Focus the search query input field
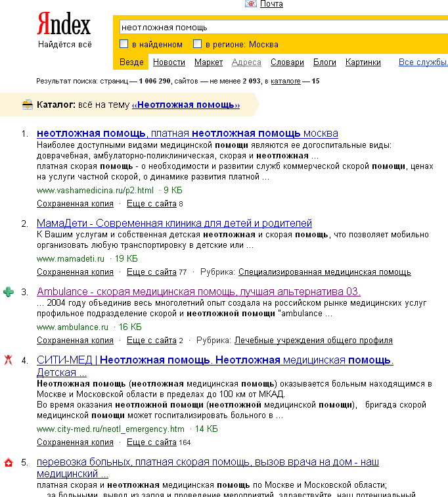The width and height of the screenshot is (448, 497). [x=284, y=27]
